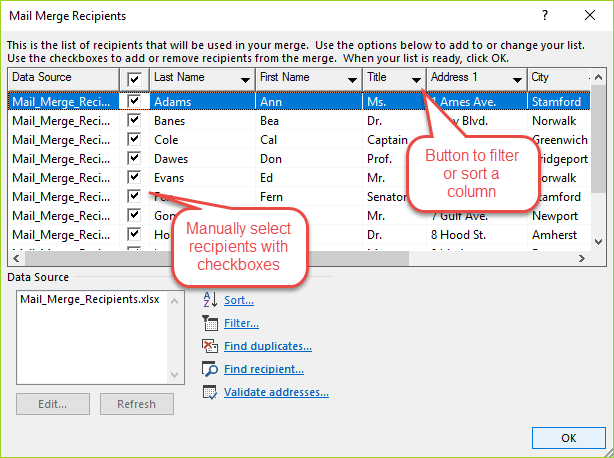Screen dimensions: 614x458
Task: Open the First Name column filter dropdown
Action: pyautogui.click(x=349, y=78)
